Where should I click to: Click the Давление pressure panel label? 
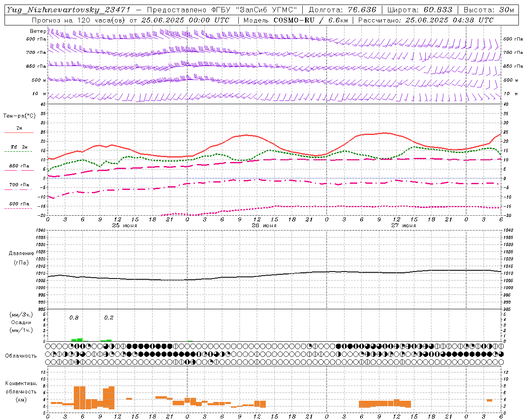tap(21, 253)
